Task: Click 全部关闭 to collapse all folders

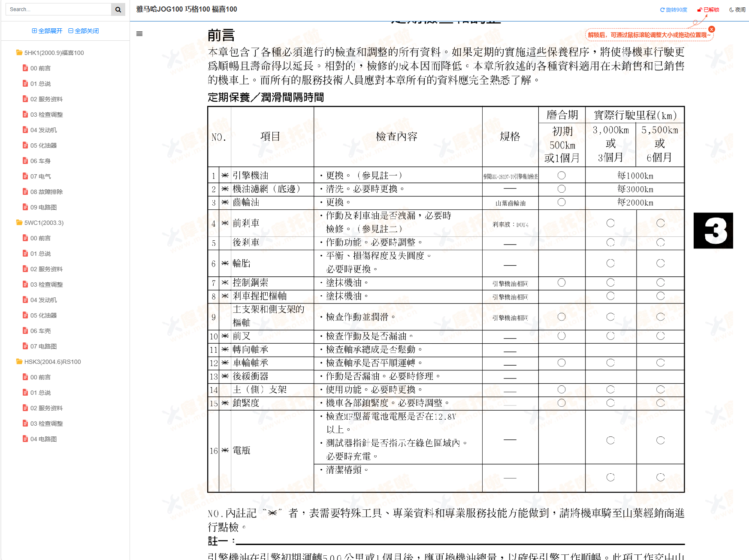Action: 84,31
